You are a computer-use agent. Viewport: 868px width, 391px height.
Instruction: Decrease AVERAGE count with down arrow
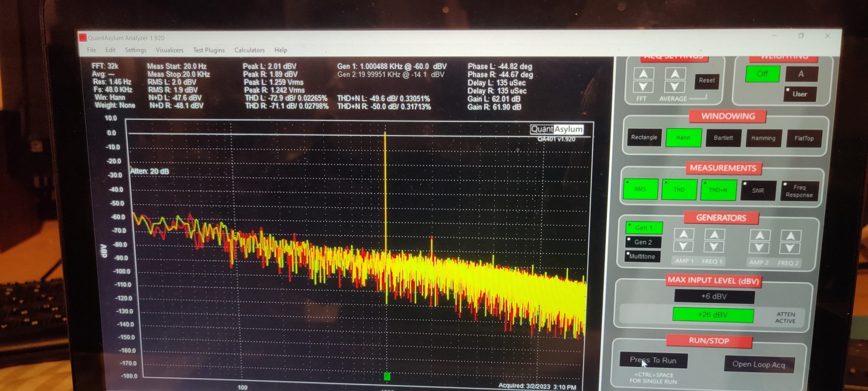(x=675, y=87)
